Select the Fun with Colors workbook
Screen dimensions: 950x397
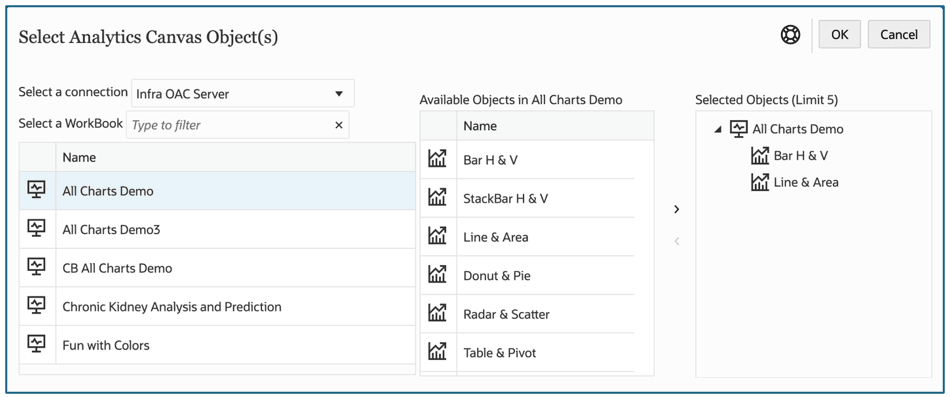coord(217,345)
